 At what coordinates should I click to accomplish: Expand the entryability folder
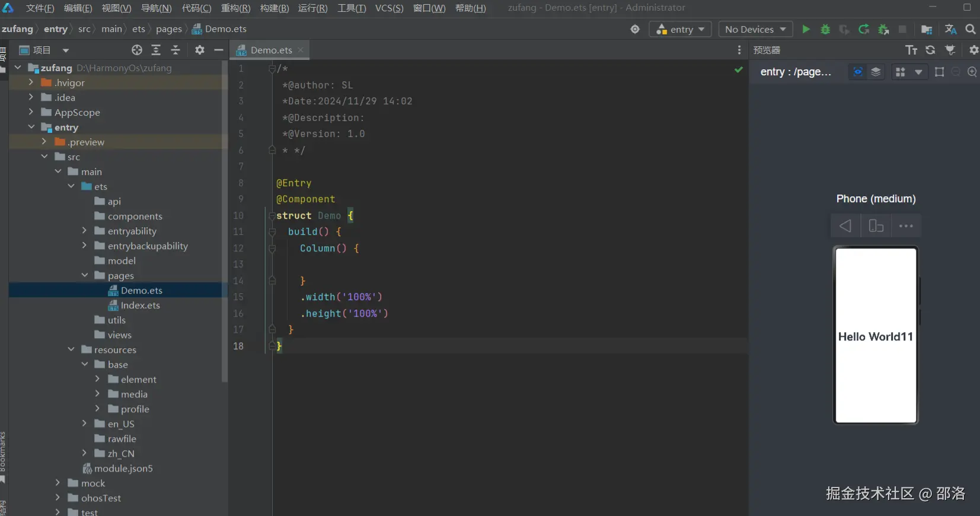click(x=84, y=231)
